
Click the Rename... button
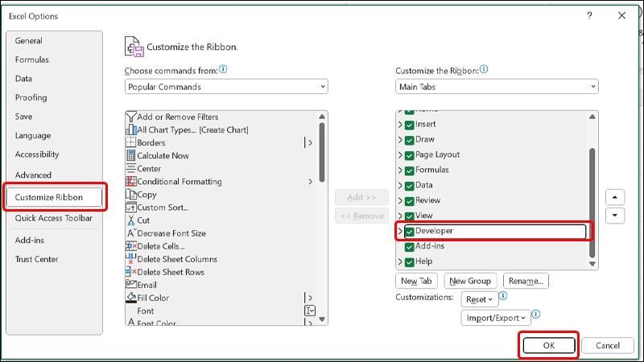coord(526,281)
